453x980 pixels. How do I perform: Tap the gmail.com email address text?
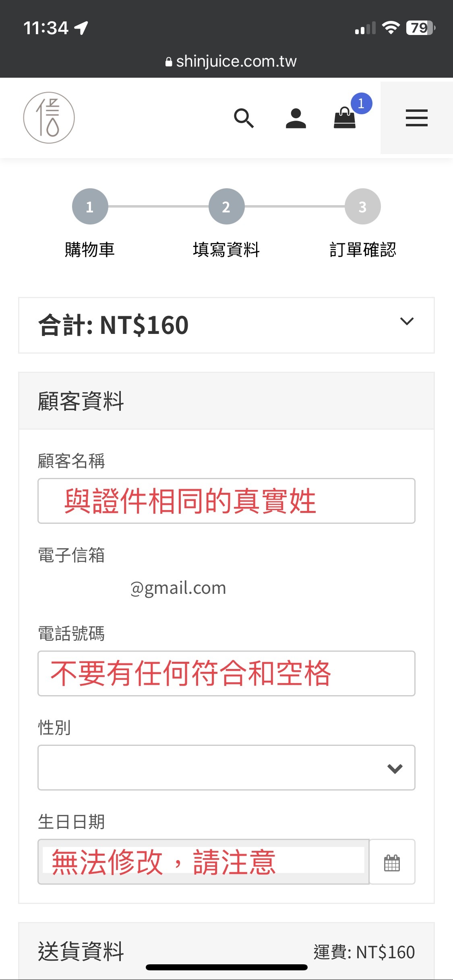tap(178, 588)
